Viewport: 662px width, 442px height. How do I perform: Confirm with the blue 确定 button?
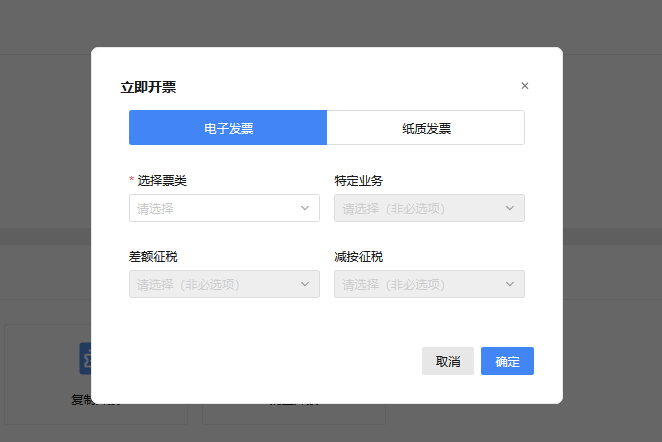[x=507, y=361]
